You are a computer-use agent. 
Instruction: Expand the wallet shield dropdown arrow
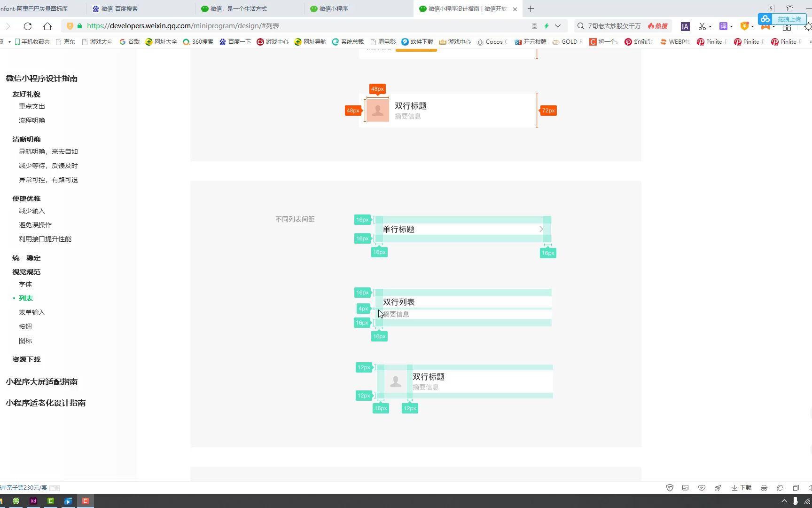point(752,27)
